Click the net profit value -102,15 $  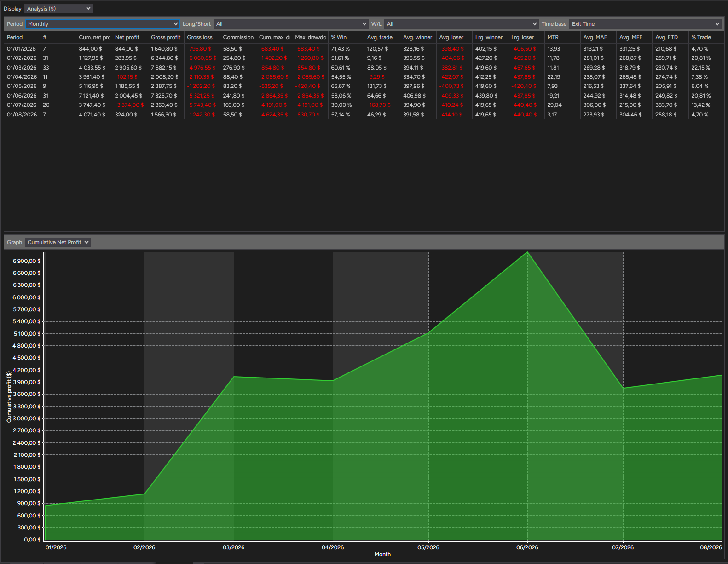tap(126, 77)
